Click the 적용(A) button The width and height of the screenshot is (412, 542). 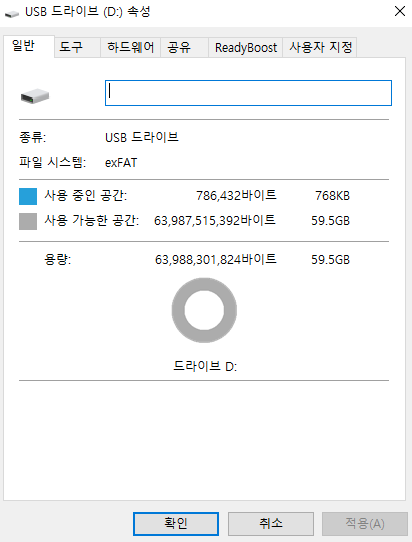pos(365,523)
